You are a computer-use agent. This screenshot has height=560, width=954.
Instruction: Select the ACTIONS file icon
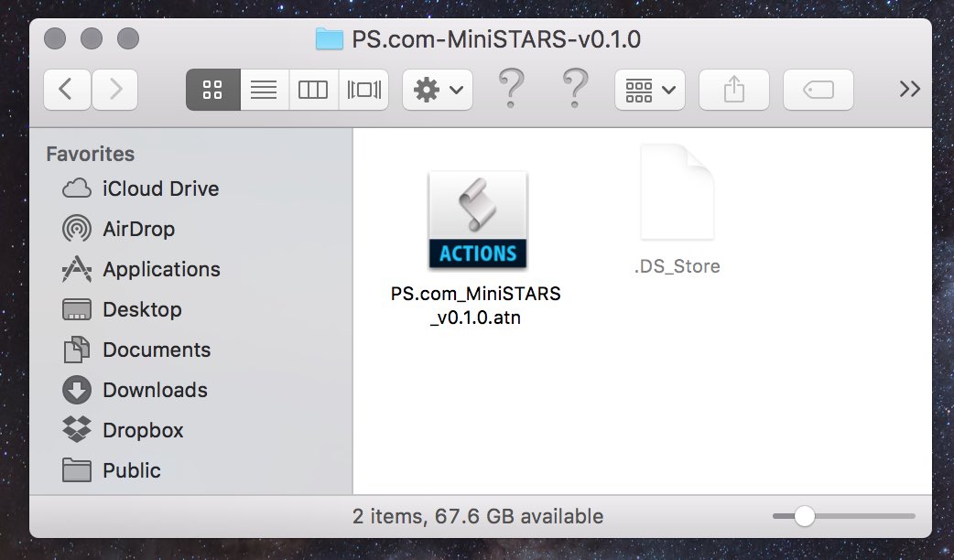(478, 221)
